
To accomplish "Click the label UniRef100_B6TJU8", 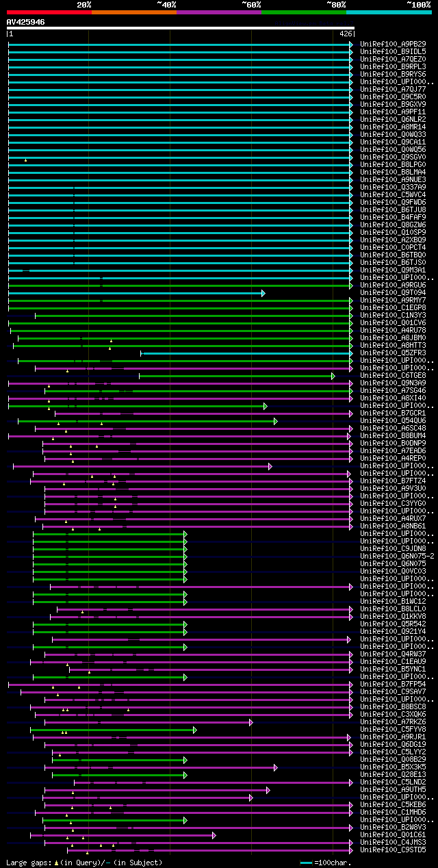I will click(393, 210).
